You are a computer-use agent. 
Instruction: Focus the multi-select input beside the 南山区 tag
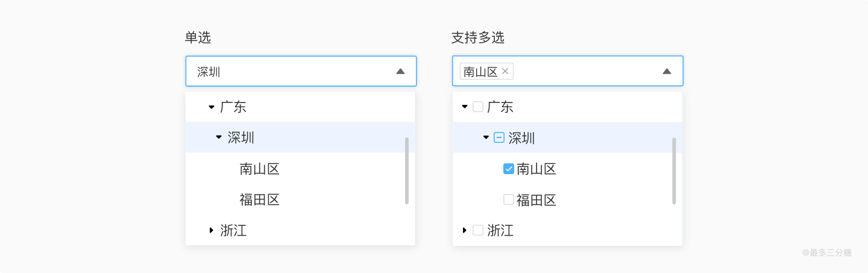585,72
